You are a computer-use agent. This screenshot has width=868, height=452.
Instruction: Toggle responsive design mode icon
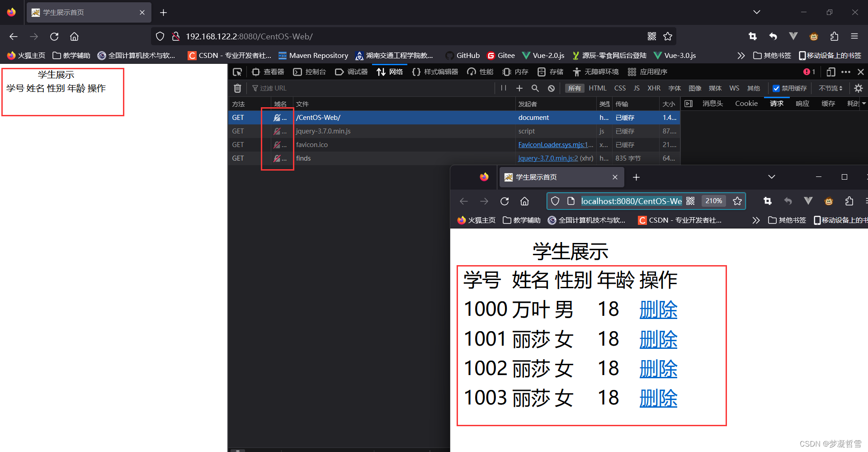pos(831,72)
